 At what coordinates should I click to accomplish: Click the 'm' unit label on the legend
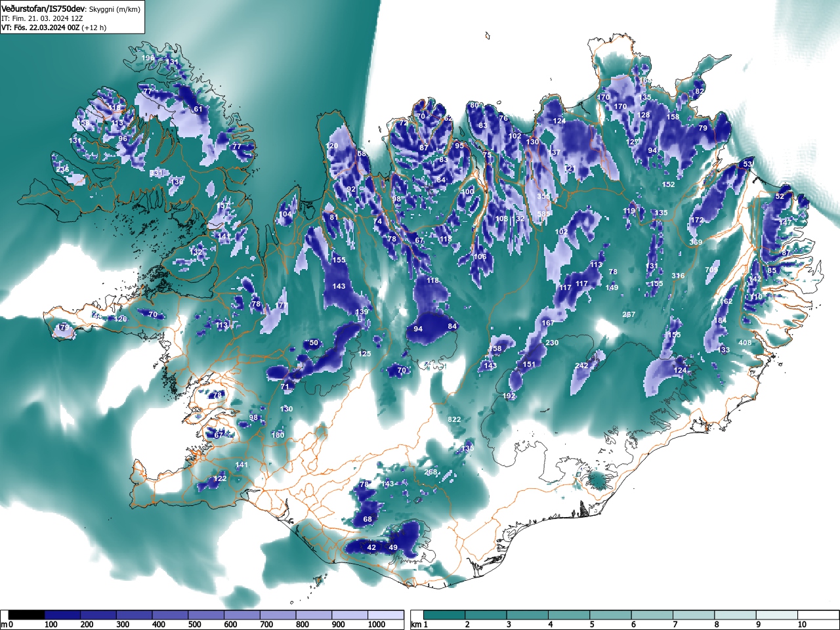[4, 625]
